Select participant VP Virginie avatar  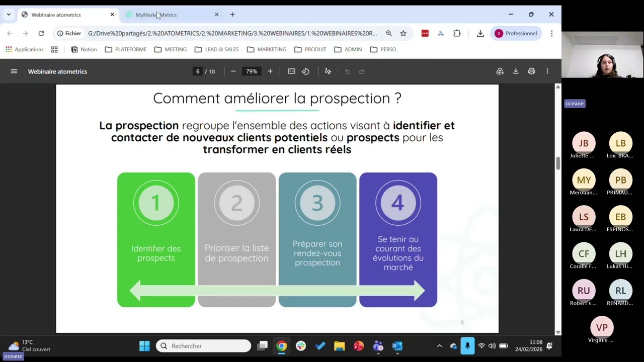pos(602,327)
